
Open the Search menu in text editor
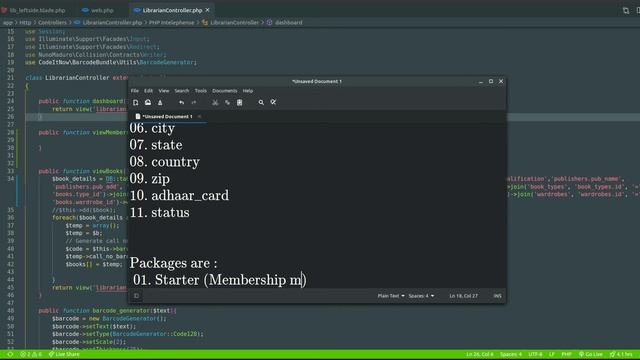182,91
